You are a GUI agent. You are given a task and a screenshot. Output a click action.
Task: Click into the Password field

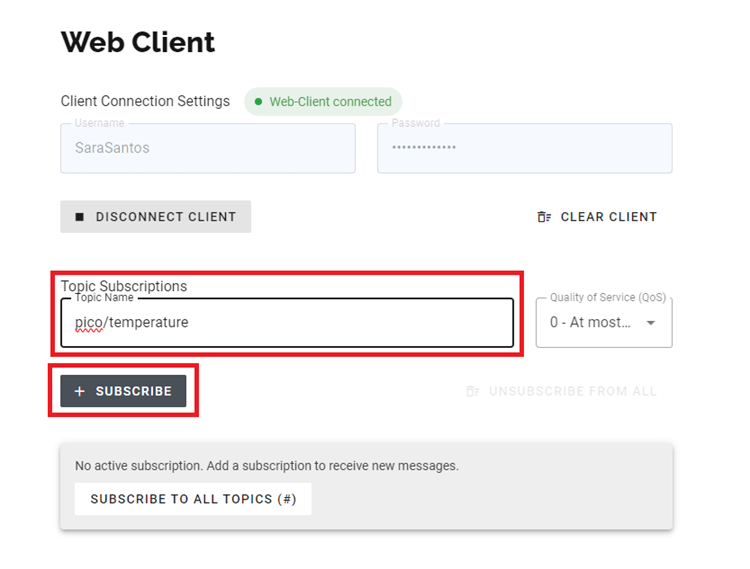click(524, 147)
